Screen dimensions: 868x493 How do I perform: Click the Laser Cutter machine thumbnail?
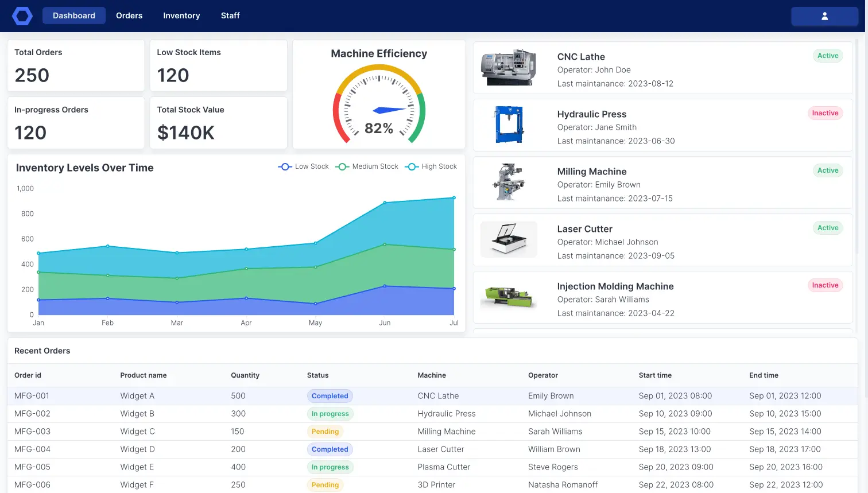tap(509, 240)
